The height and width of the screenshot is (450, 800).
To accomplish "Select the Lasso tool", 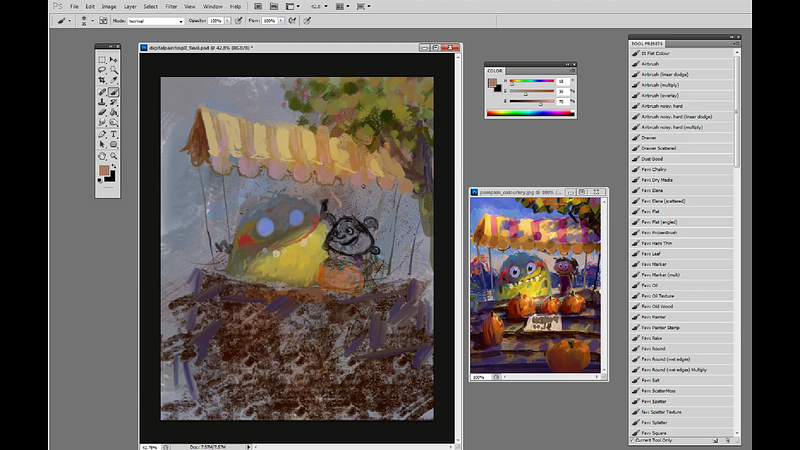I will [102, 70].
